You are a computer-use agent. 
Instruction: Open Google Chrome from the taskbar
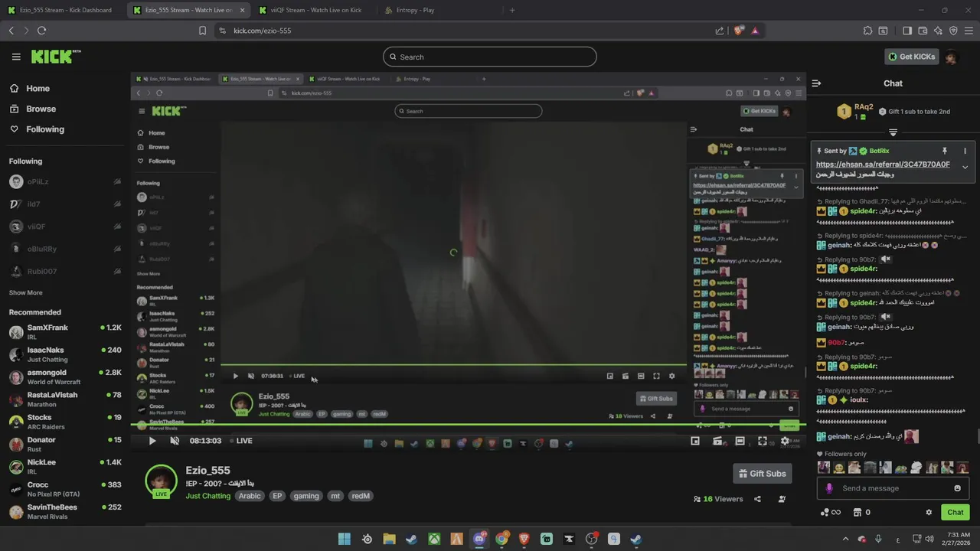[x=501, y=539]
